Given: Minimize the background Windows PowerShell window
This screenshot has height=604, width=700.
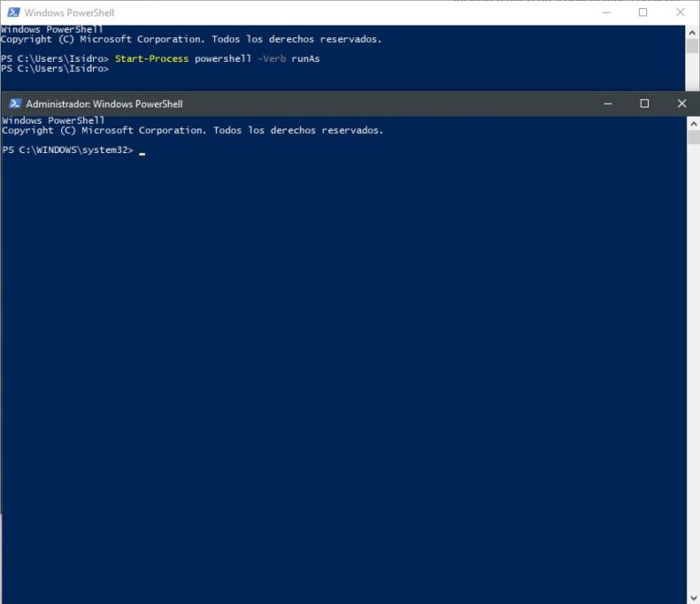Looking at the screenshot, I should 606,13.
